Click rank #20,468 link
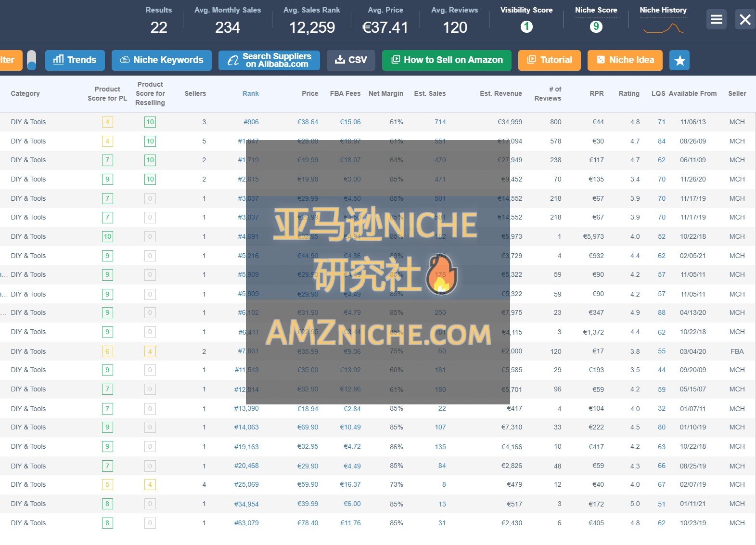Screen dimensions: 756x545 click(246, 466)
